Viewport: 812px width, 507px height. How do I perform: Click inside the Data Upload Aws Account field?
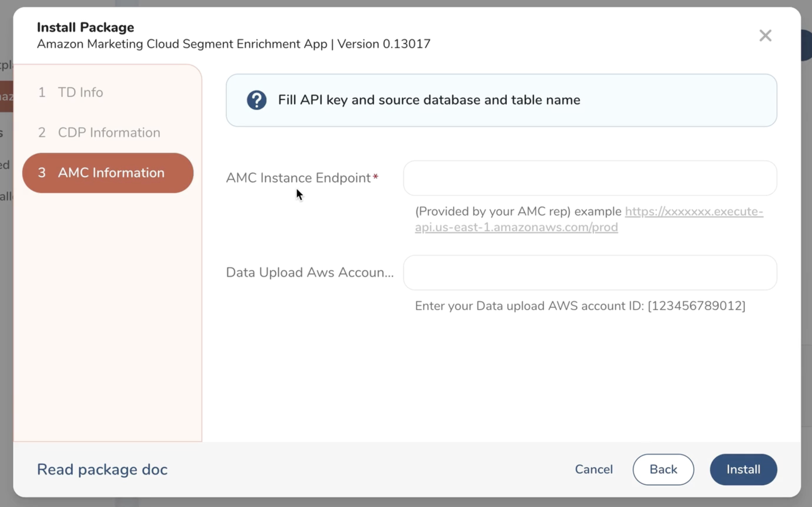(x=590, y=272)
